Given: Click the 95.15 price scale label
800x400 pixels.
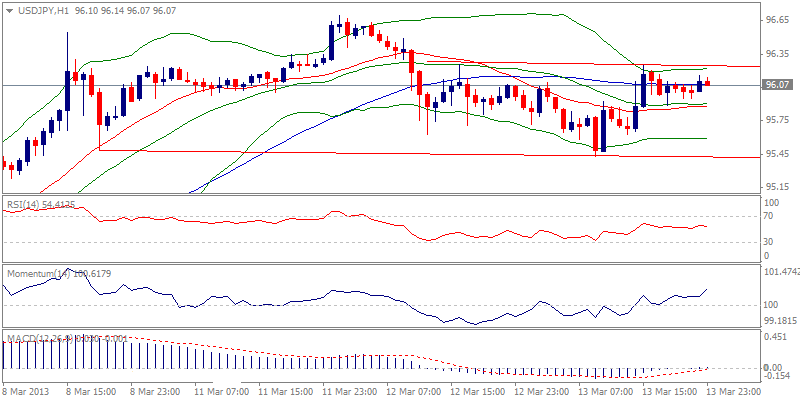Looking at the screenshot, I should (777, 187).
